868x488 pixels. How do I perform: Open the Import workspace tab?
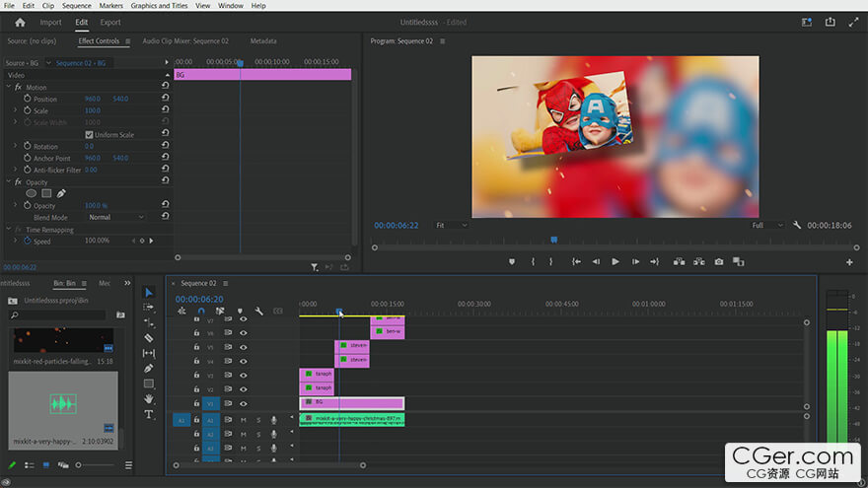click(50, 22)
